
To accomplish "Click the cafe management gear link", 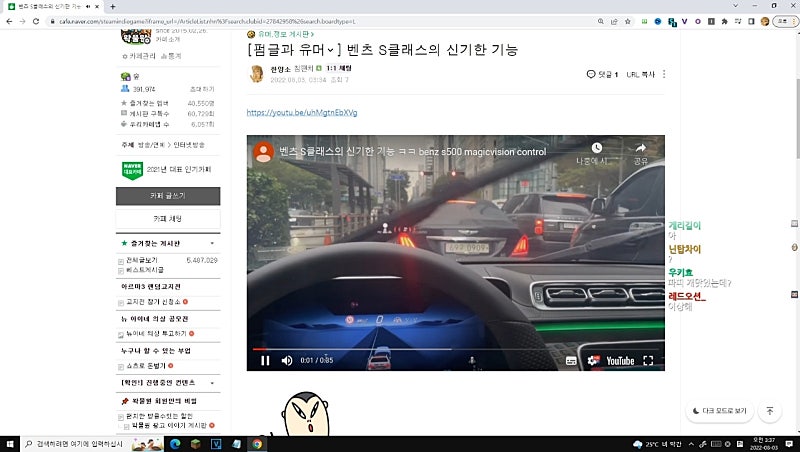I will [x=139, y=56].
